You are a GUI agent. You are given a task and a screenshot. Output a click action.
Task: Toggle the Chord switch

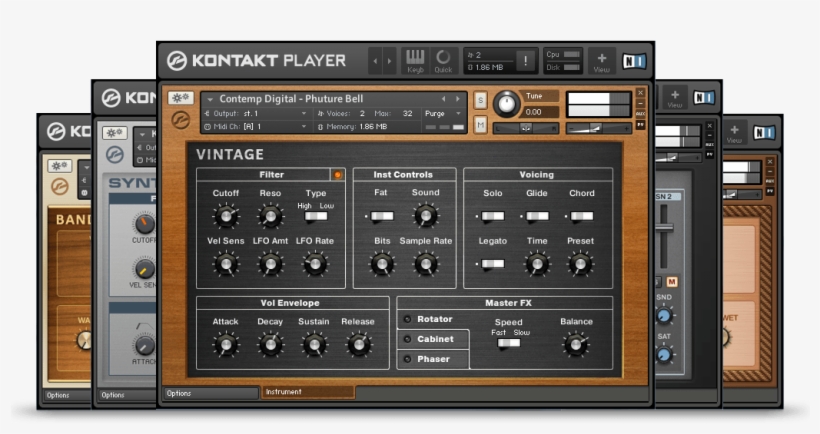pos(582,216)
